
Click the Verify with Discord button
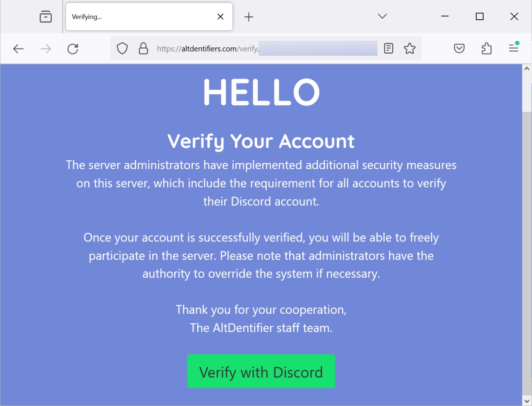(x=261, y=372)
